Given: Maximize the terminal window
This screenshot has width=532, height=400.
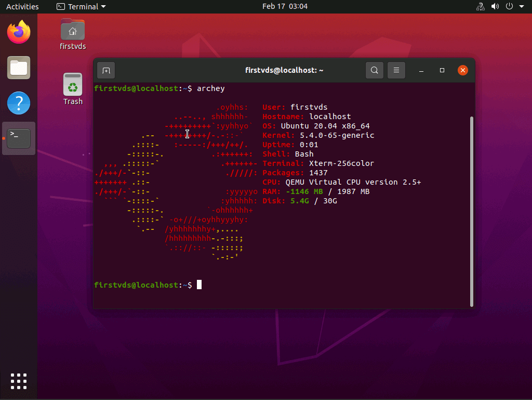Looking at the screenshot, I should click(442, 70).
